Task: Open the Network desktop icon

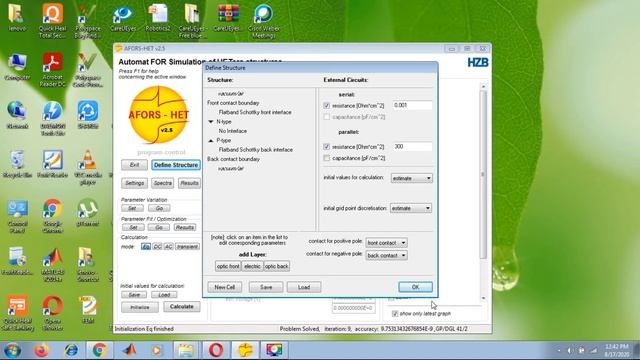Action: pyautogui.click(x=17, y=115)
